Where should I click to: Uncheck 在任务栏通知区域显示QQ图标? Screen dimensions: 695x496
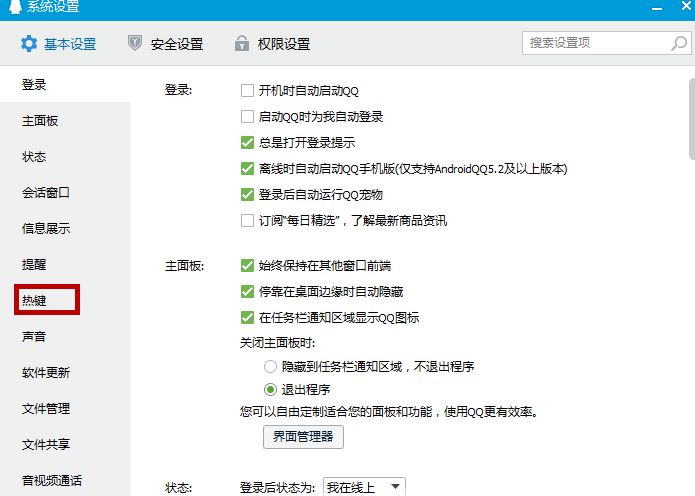[247, 317]
